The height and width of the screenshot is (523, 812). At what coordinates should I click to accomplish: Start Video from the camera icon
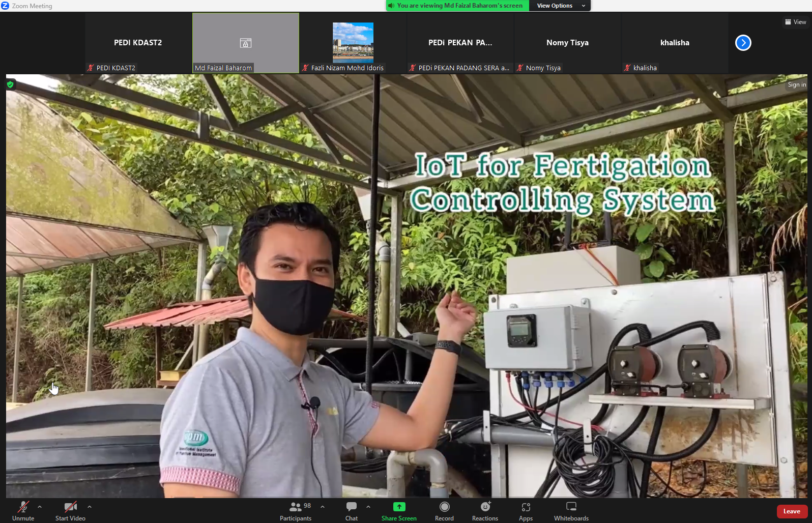(70, 507)
